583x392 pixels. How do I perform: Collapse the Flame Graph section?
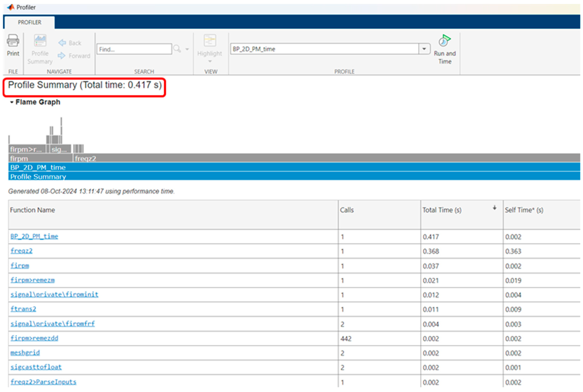coord(12,102)
